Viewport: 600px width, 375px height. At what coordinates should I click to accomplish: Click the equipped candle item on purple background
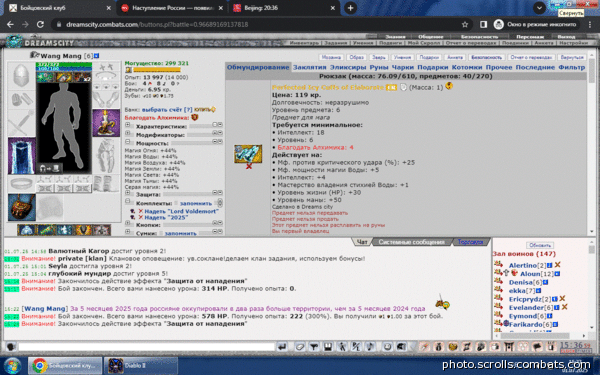pyautogui.click(x=106, y=123)
